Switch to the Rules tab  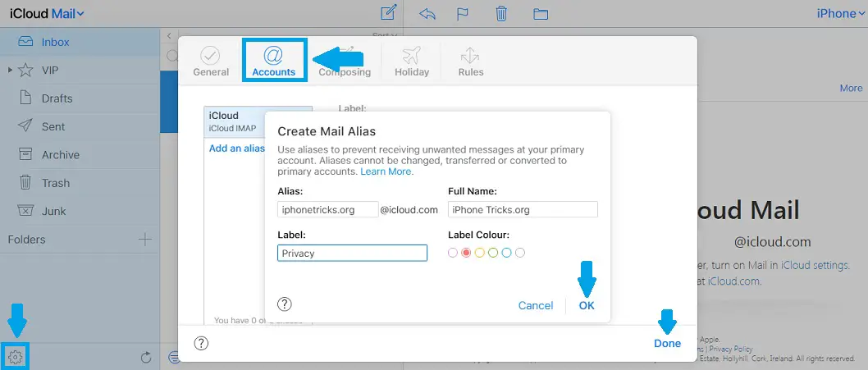[x=471, y=60]
